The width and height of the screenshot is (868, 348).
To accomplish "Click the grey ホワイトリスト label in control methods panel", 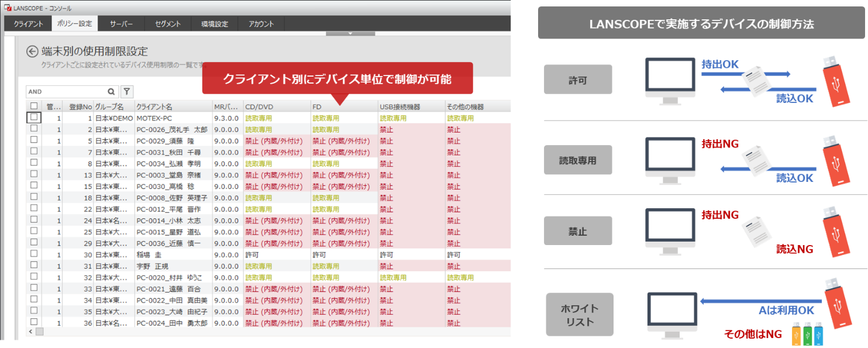I will (580, 315).
